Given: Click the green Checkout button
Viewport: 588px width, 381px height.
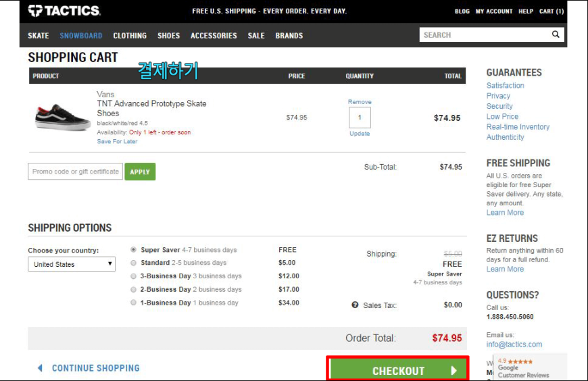Looking at the screenshot, I should 398,370.
